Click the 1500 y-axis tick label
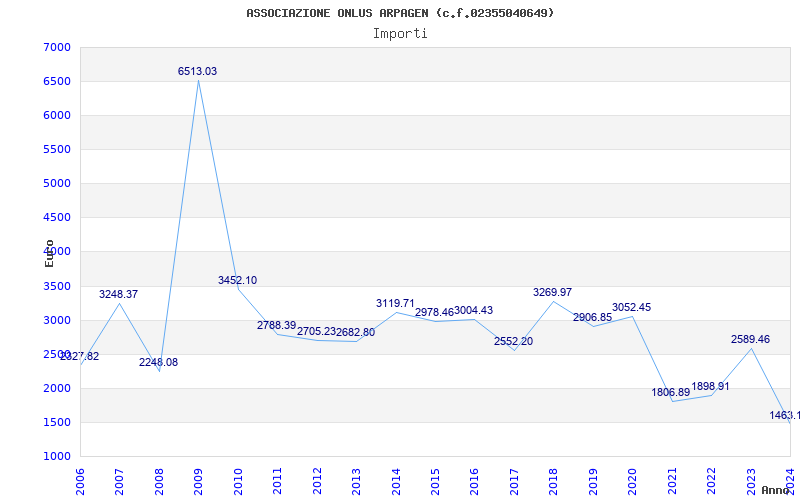Screen dimensions: 800x500 point(57,422)
